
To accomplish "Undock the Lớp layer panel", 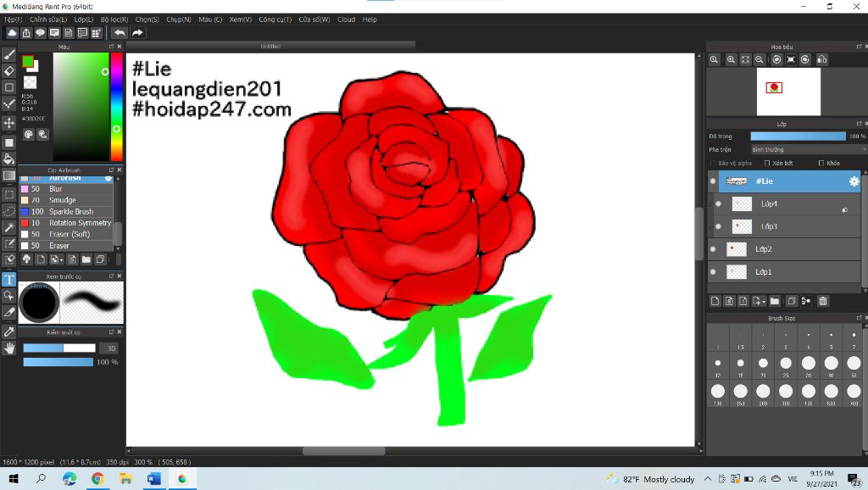I will pos(860,124).
